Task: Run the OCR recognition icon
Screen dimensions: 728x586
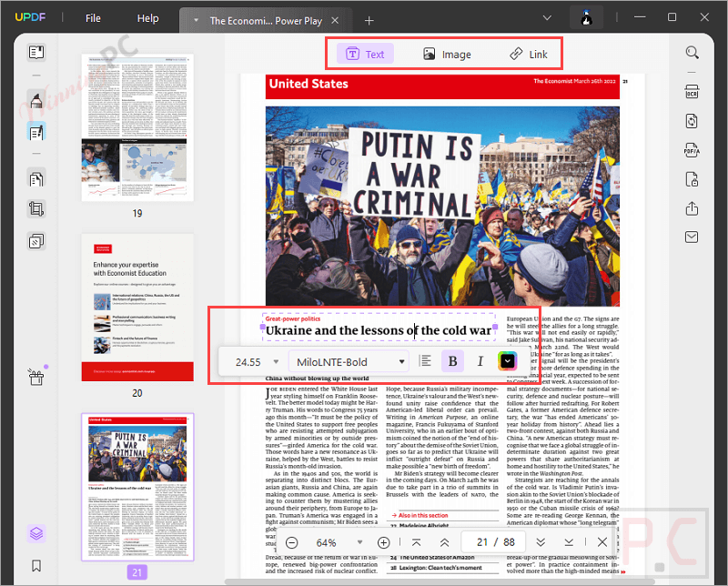Action: click(692, 92)
